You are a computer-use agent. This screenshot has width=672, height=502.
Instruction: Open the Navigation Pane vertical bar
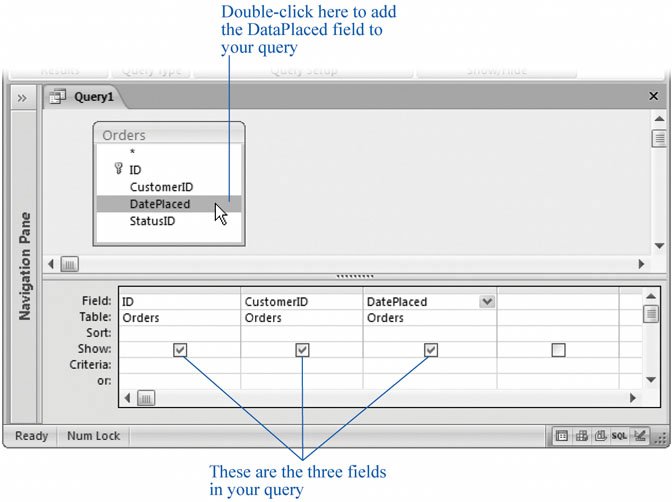coord(24,265)
